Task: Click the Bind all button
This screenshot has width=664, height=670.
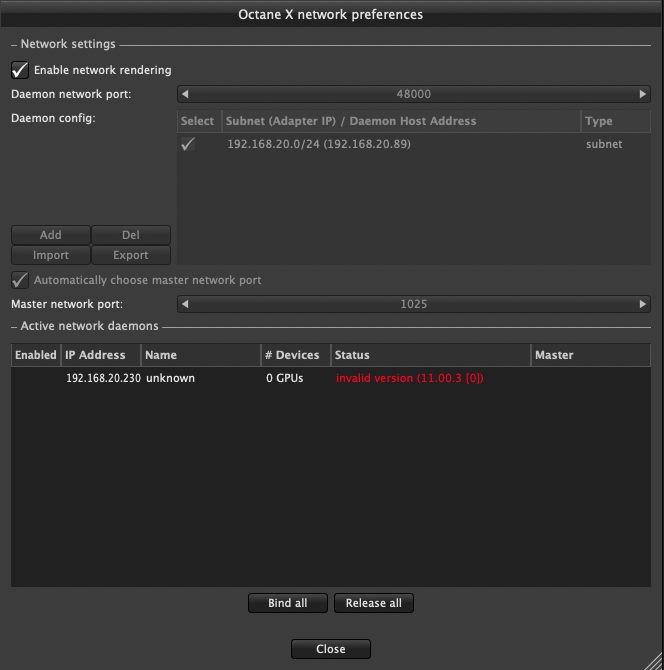Action: 288,603
